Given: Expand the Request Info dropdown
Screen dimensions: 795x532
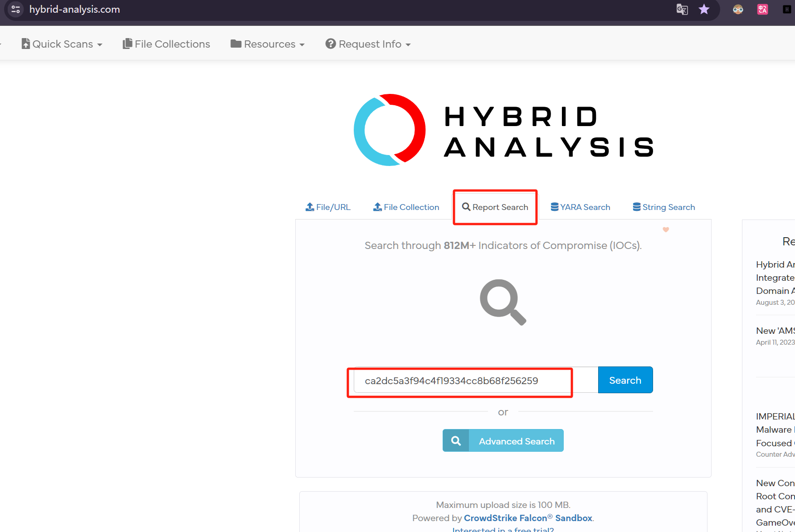Looking at the screenshot, I should coord(368,44).
